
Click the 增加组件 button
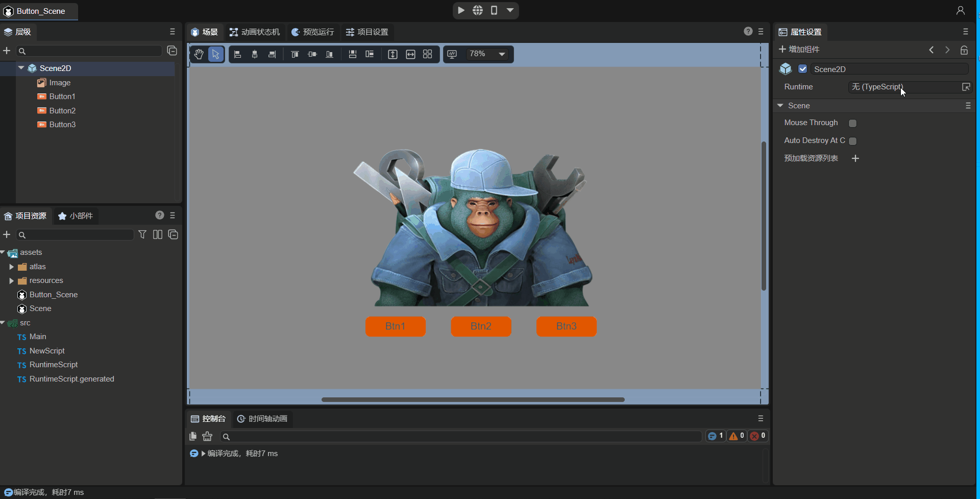799,50
